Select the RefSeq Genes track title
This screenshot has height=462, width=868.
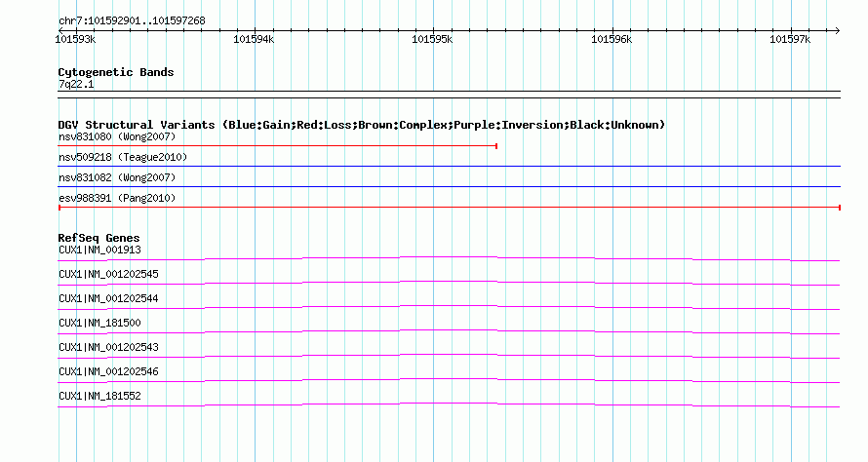tap(99, 238)
